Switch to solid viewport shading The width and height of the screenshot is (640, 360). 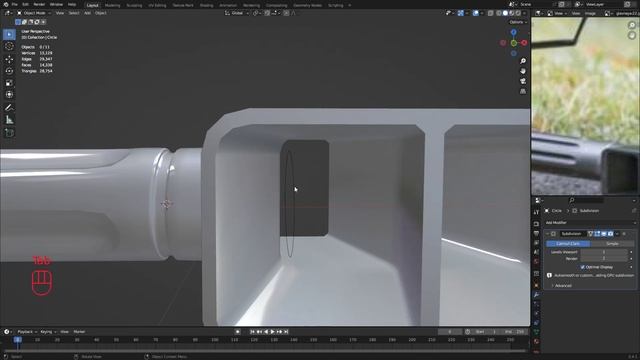505,13
